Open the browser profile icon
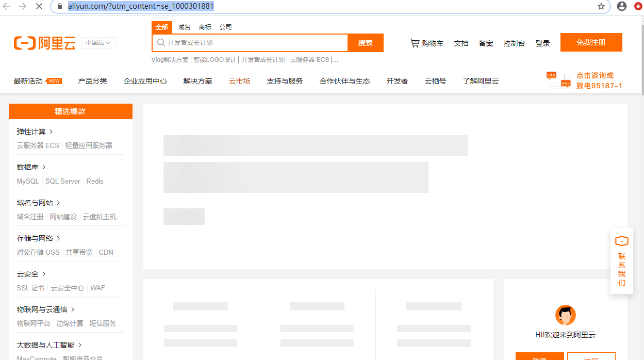Image resolution: width=644 pixels, height=360 pixels. point(621,7)
